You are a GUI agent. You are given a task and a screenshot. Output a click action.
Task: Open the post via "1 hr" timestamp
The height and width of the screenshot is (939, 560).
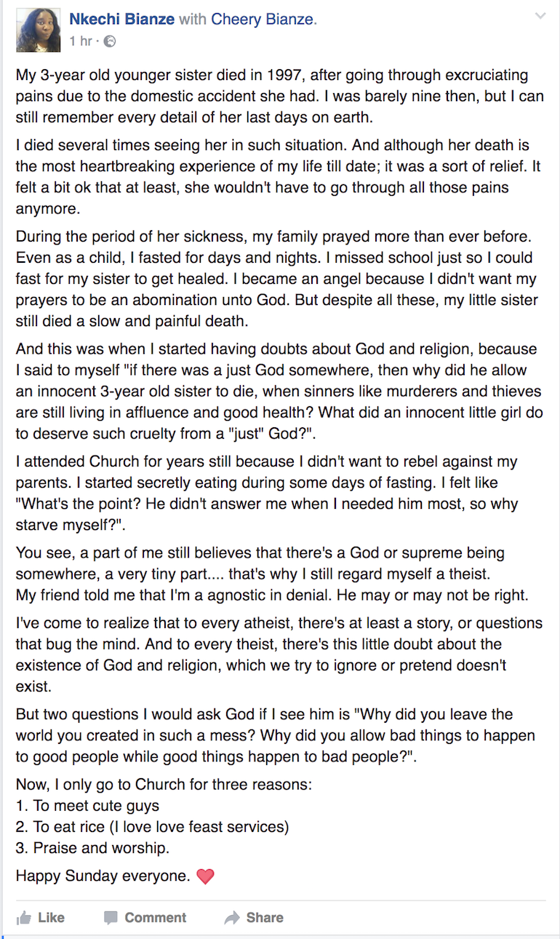(80, 41)
